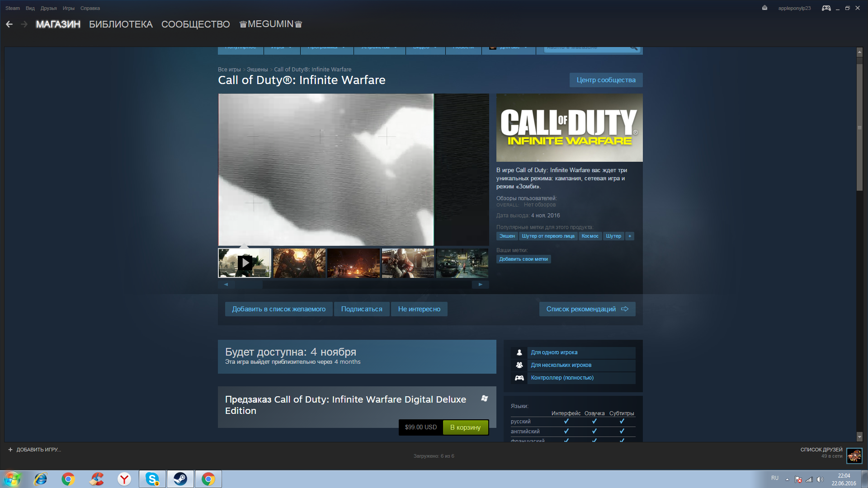Open the Для одного игрока category link
The image size is (868, 488).
[x=581, y=352]
